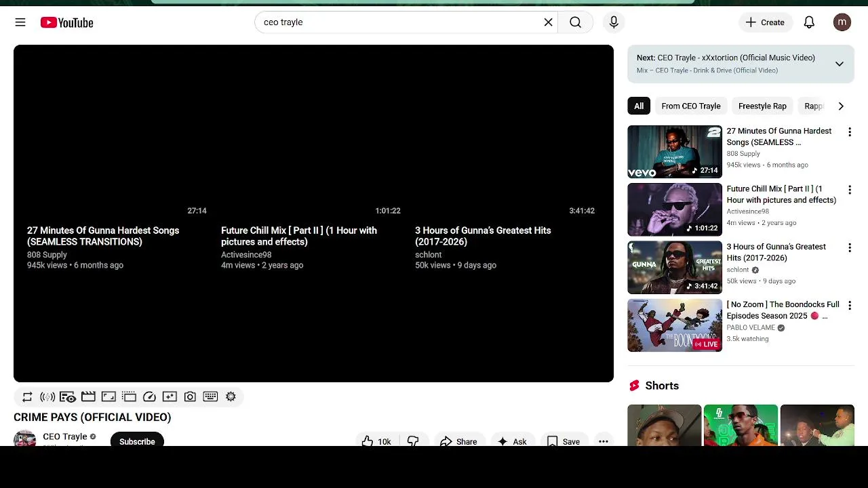Play endscreen 3 Hours of Gunna's Greatest Hits
The image size is (868, 488).
483,236
